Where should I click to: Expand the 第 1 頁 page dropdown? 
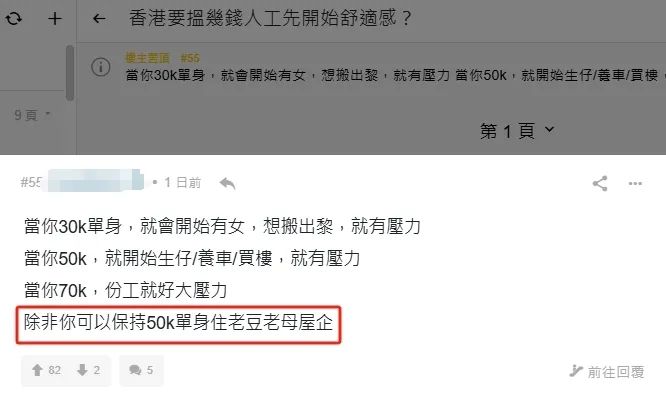(517, 131)
